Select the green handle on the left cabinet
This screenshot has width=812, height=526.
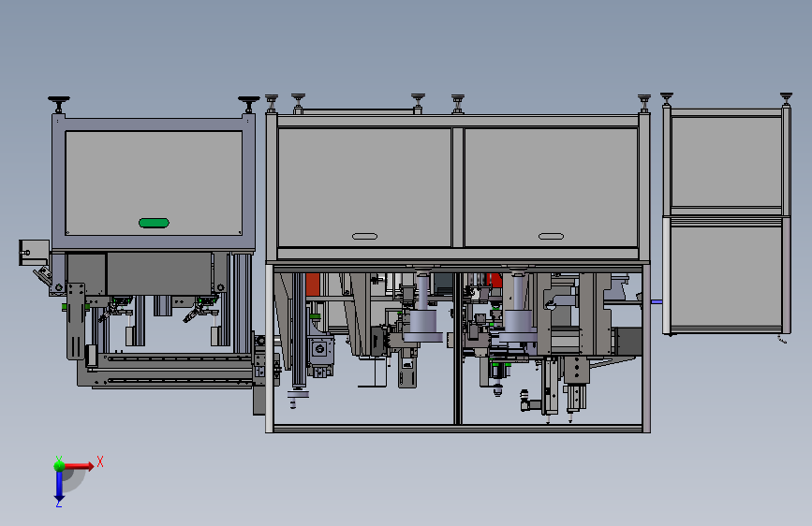pos(154,223)
